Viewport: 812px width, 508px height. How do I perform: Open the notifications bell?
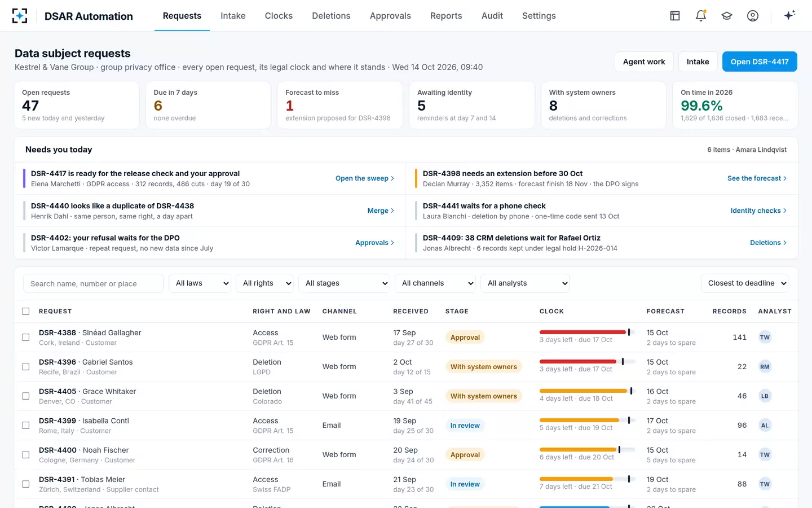(701, 16)
